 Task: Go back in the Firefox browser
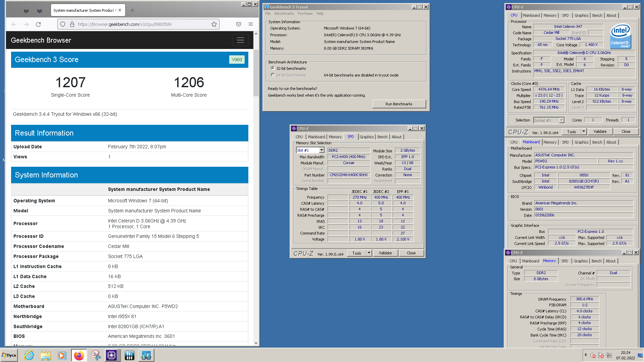(x=14, y=24)
